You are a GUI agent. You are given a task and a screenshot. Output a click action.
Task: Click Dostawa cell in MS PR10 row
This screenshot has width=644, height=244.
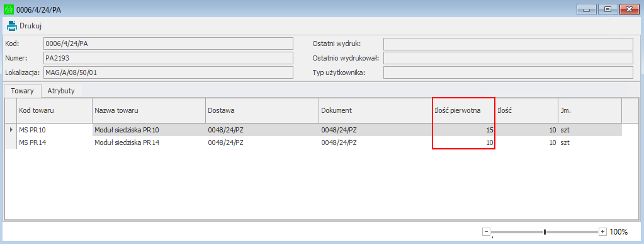coord(262,131)
